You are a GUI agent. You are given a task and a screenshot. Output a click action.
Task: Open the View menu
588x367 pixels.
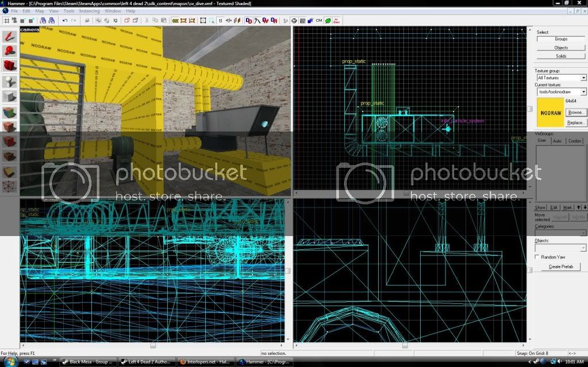tap(54, 11)
